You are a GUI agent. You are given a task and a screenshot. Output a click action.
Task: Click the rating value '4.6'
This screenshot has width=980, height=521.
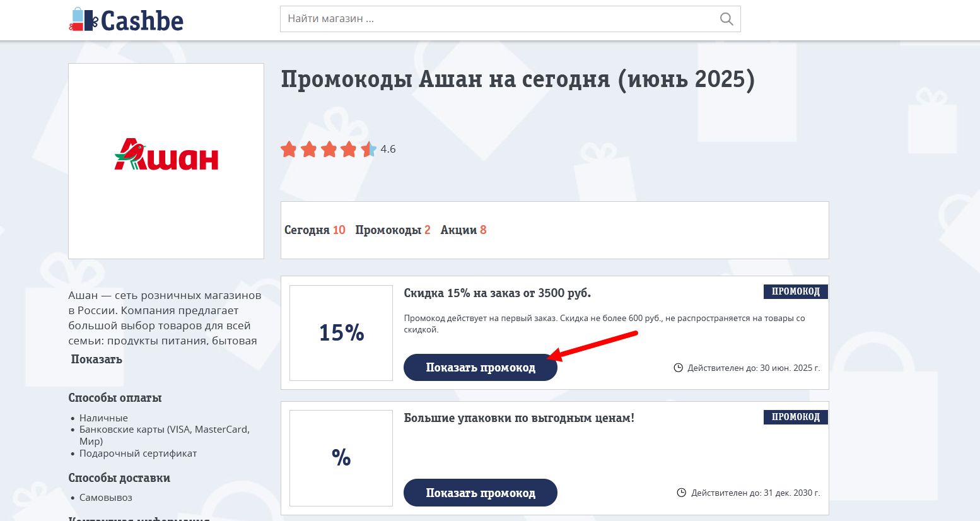click(x=388, y=149)
